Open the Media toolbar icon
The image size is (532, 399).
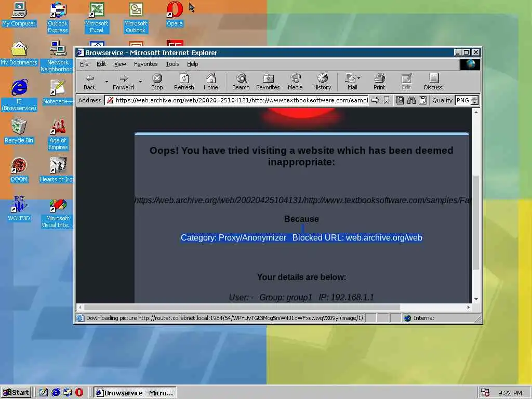click(x=295, y=82)
